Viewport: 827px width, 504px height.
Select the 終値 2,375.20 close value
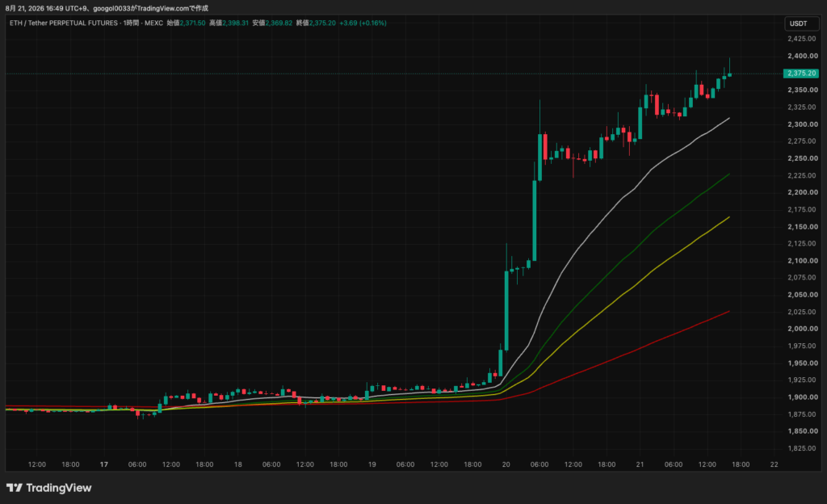(316, 23)
